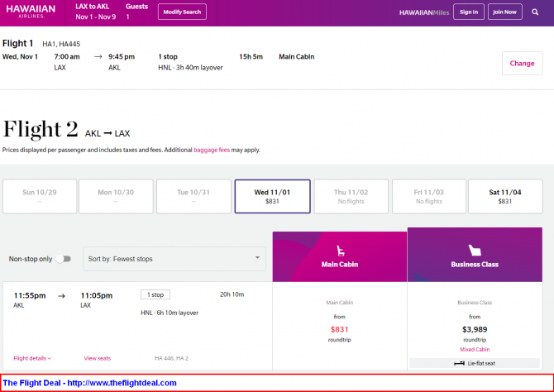Click the Sign In button

click(469, 12)
